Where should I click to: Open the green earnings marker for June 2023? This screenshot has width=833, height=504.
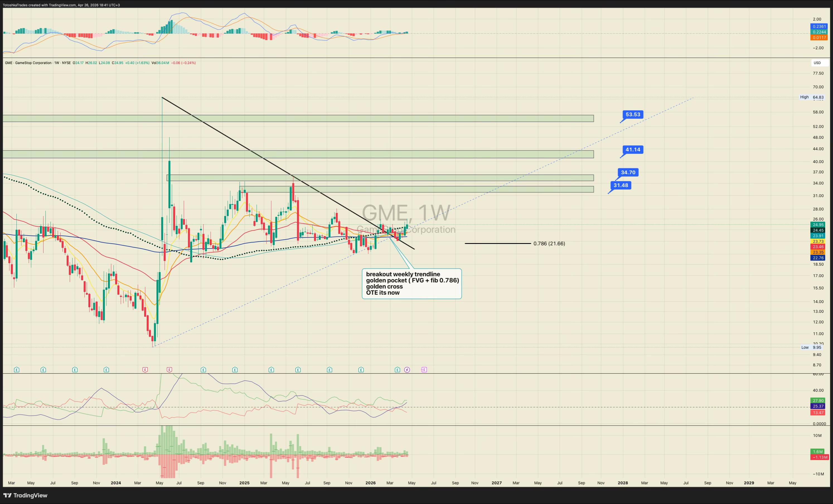pyautogui.click(x=43, y=370)
